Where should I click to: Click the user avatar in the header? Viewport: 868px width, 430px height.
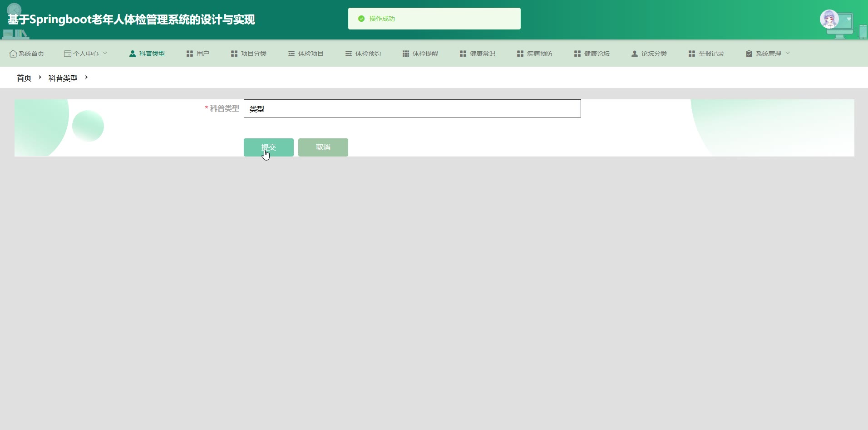pos(829,19)
